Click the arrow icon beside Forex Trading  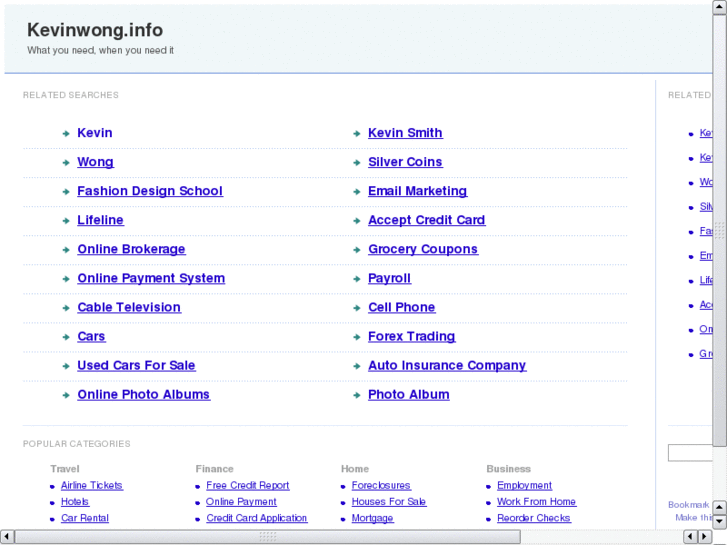(x=357, y=338)
